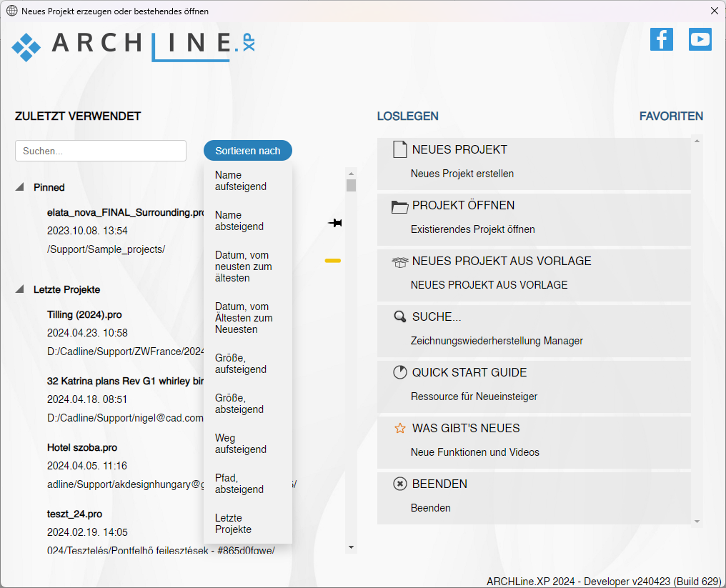Switch to the FAVORITEN tab
This screenshot has height=588, width=726.
[x=670, y=116]
